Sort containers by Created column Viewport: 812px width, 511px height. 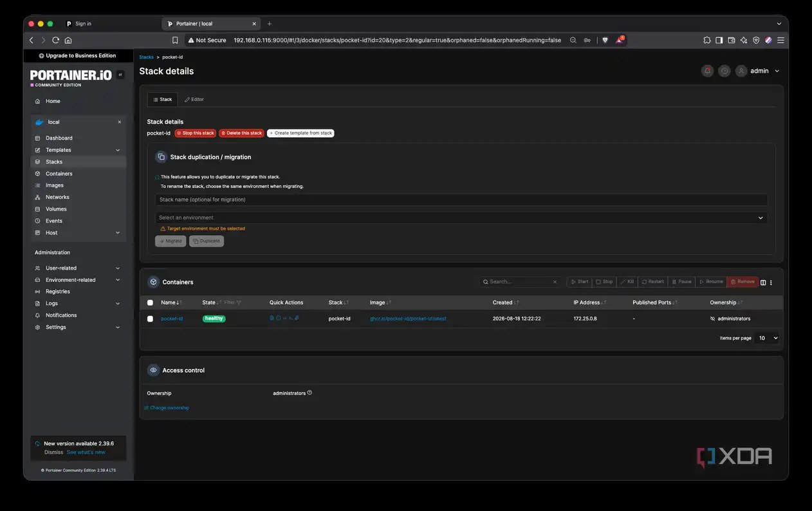tap(506, 302)
